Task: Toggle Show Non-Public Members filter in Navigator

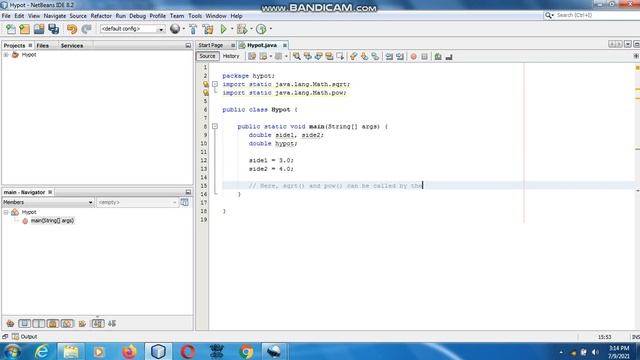Action: pos(53,324)
